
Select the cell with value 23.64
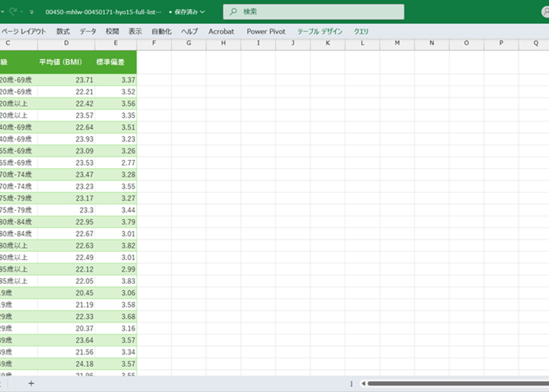66,340
